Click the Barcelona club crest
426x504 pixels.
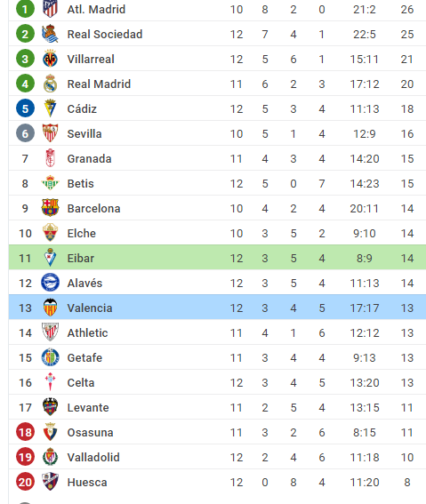tap(50, 208)
